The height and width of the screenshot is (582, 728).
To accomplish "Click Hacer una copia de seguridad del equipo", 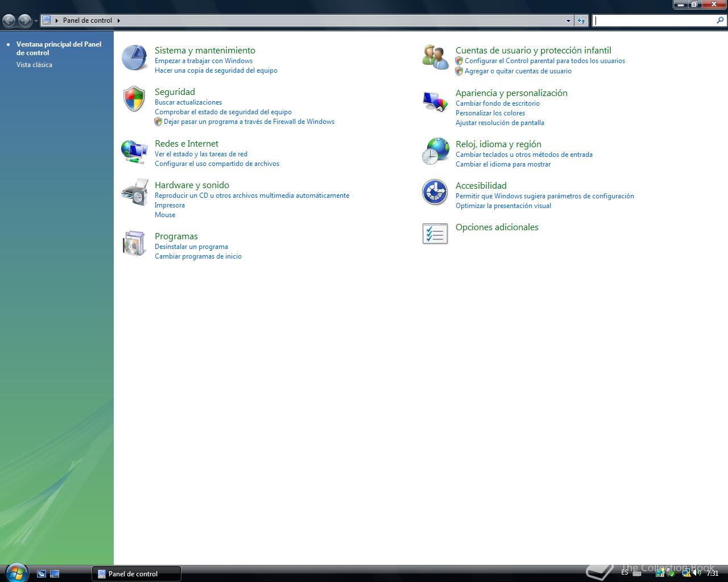I will tap(216, 70).
